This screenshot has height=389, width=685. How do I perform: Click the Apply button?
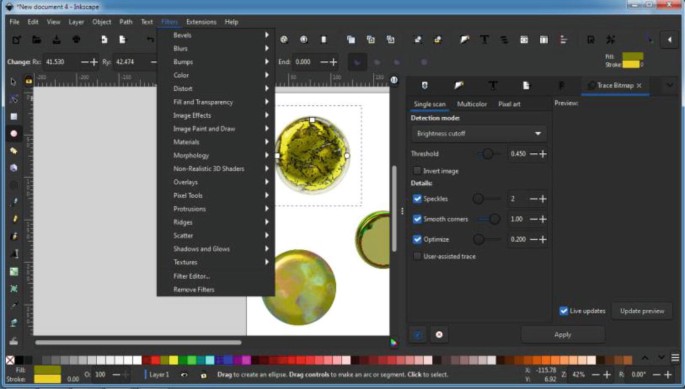coord(563,334)
